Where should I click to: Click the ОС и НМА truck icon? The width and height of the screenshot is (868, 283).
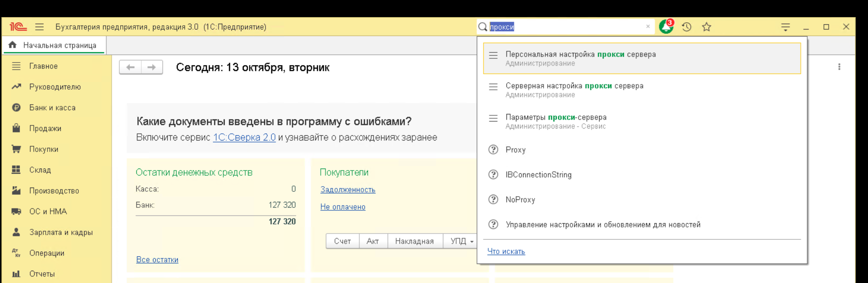[x=16, y=211]
